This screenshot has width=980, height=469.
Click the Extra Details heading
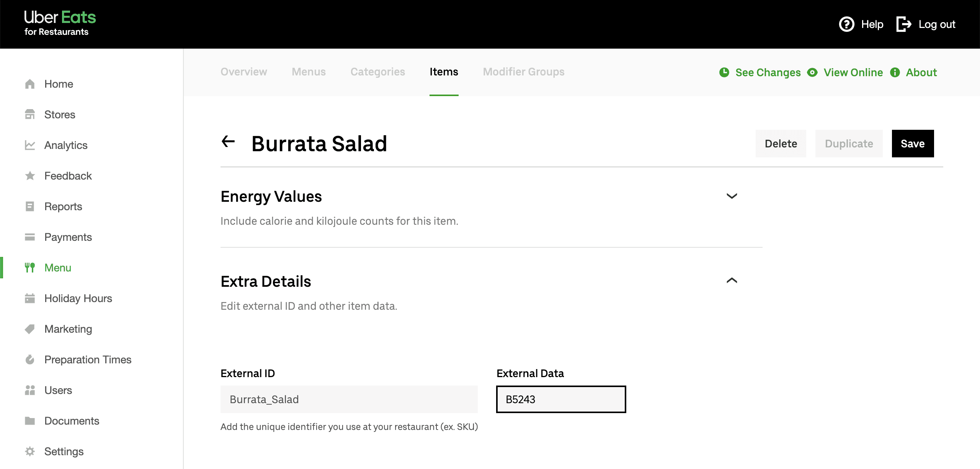266,281
